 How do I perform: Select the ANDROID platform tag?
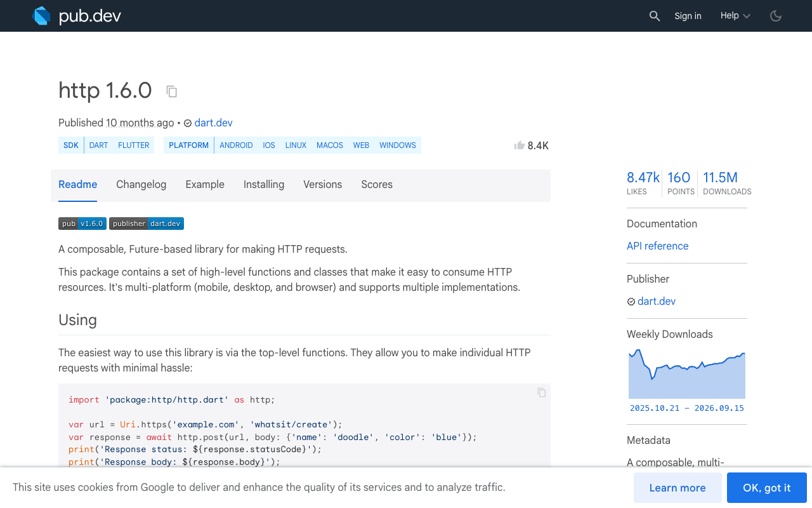[x=236, y=145]
